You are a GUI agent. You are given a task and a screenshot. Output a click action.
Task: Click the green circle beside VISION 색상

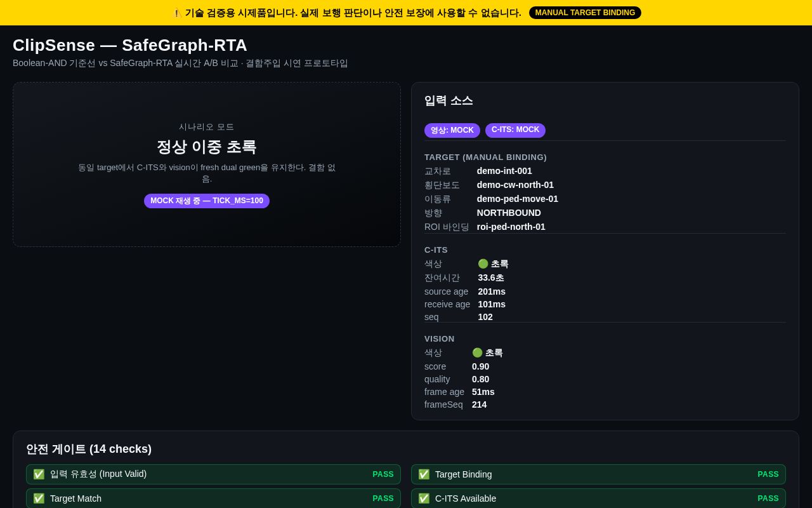[x=478, y=352]
